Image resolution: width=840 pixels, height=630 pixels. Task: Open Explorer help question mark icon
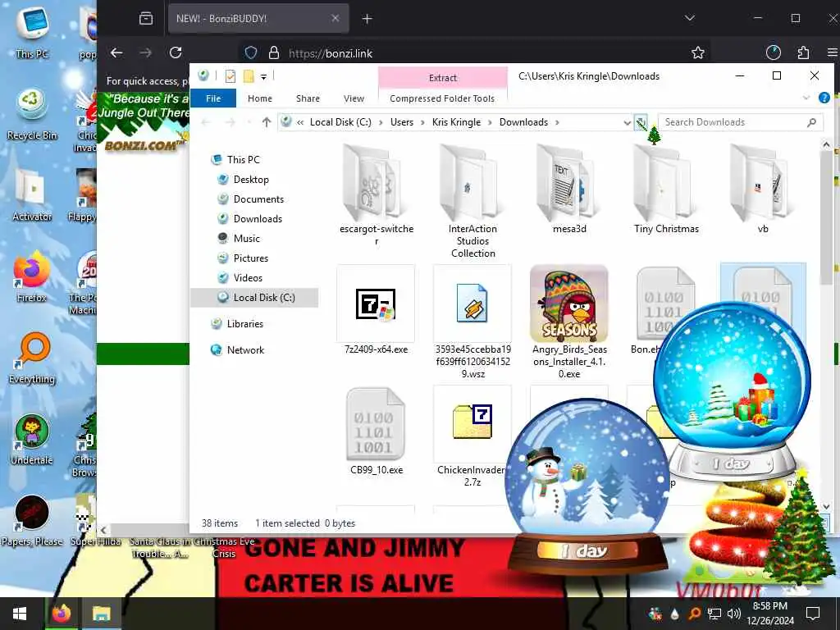tap(824, 98)
